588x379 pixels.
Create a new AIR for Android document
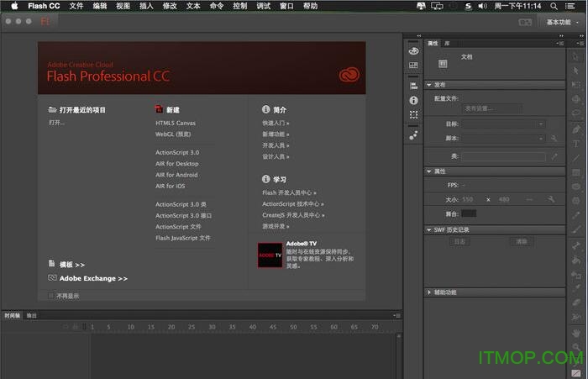click(x=176, y=175)
